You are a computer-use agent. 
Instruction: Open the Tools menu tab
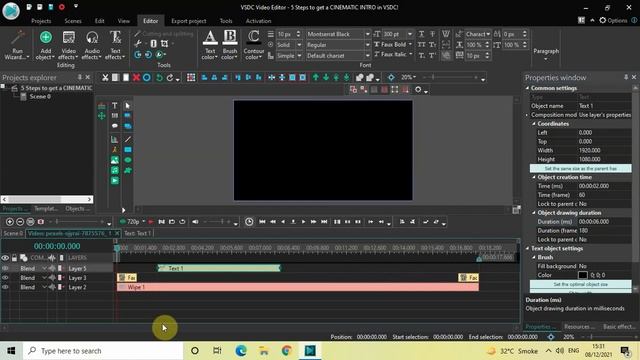click(x=226, y=21)
